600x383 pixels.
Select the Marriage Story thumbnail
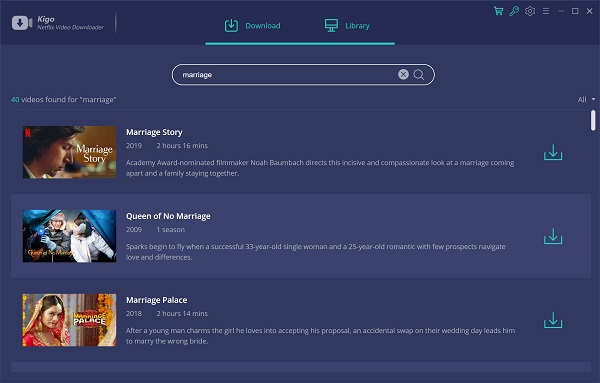click(69, 152)
